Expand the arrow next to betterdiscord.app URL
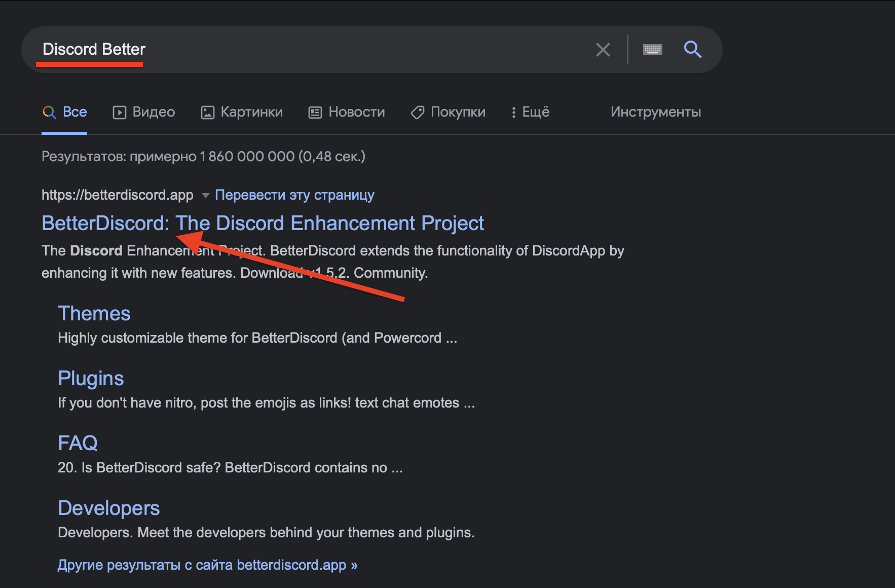Image resolution: width=895 pixels, height=588 pixels. (x=205, y=196)
